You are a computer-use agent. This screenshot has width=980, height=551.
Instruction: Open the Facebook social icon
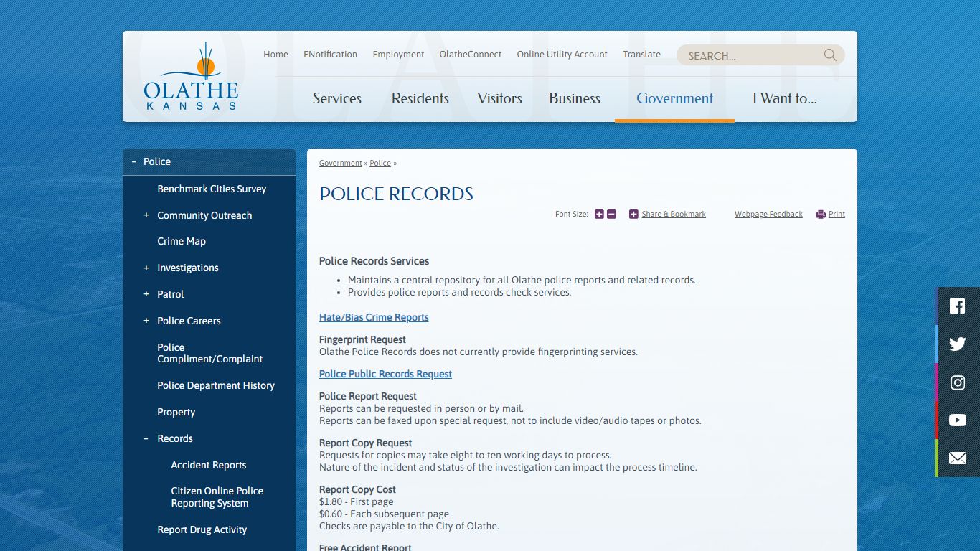coord(958,306)
